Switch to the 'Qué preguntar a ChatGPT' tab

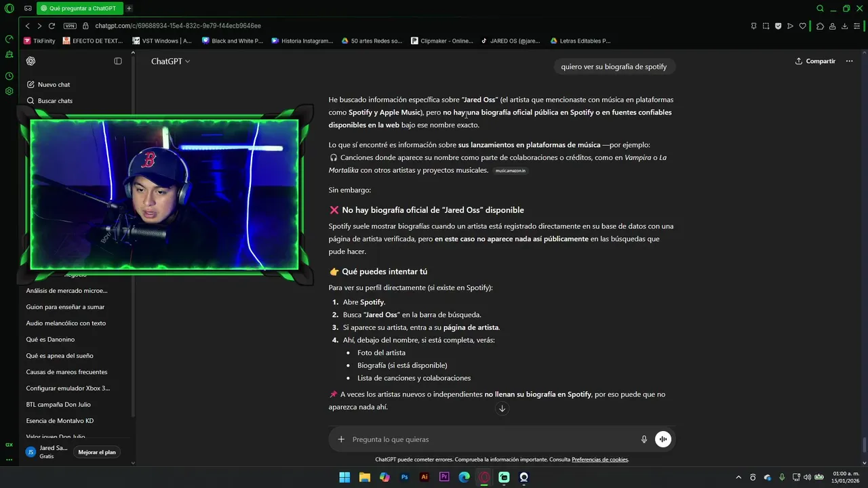click(x=79, y=8)
